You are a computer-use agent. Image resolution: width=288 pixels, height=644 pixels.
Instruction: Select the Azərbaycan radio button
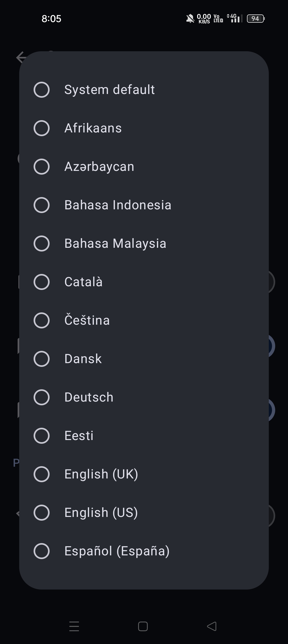pos(42,167)
